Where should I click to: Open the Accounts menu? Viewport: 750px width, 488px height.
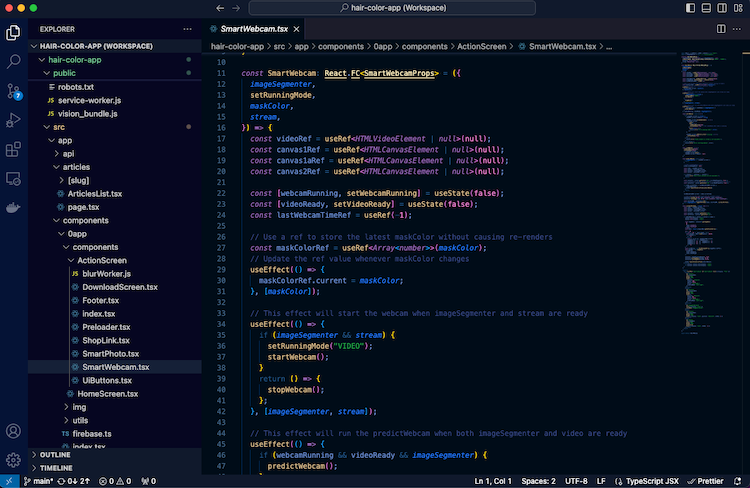coord(13,431)
